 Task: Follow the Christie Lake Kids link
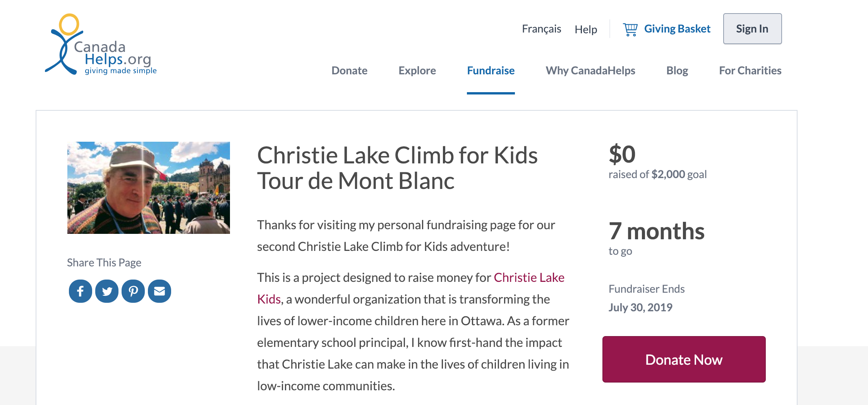click(529, 278)
